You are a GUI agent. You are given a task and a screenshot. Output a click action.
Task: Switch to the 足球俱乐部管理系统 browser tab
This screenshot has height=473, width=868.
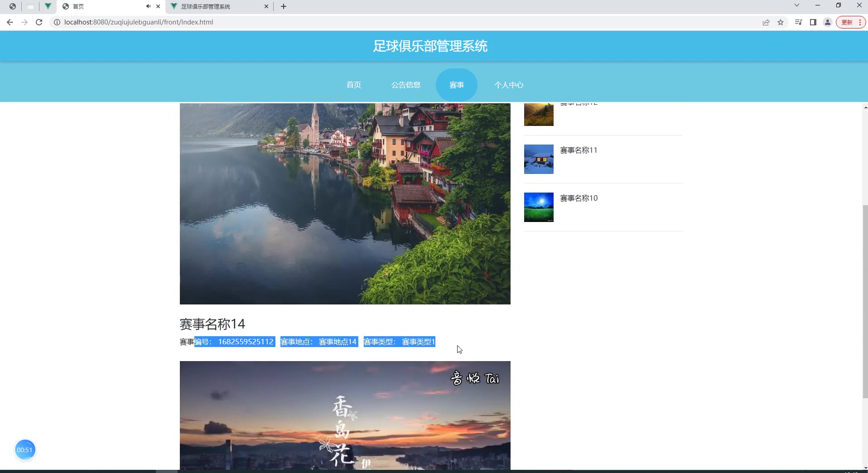click(x=219, y=6)
